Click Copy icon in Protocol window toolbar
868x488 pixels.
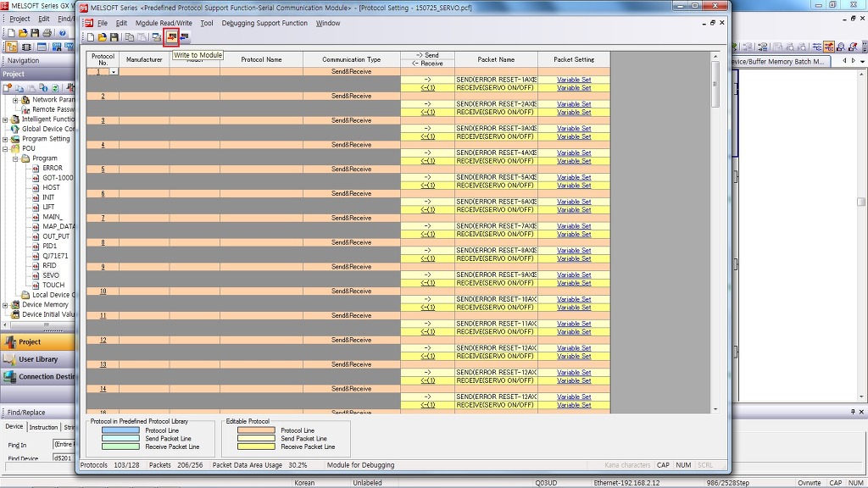coord(129,37)
